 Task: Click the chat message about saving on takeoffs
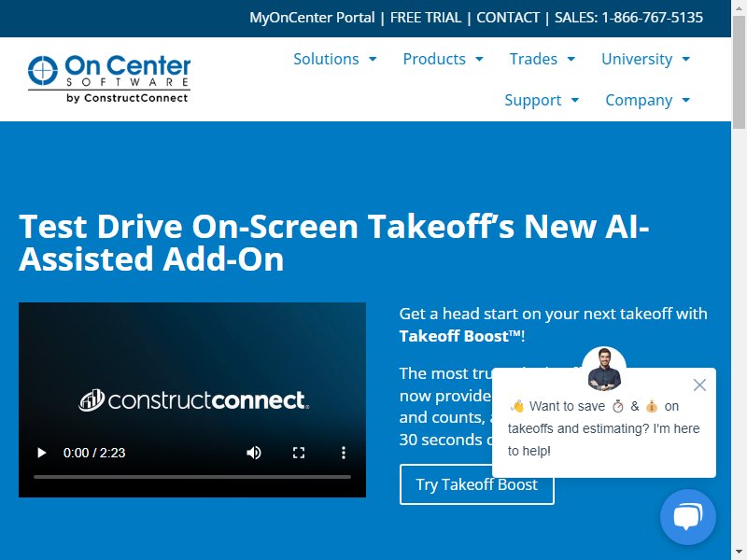click(603, 428)
